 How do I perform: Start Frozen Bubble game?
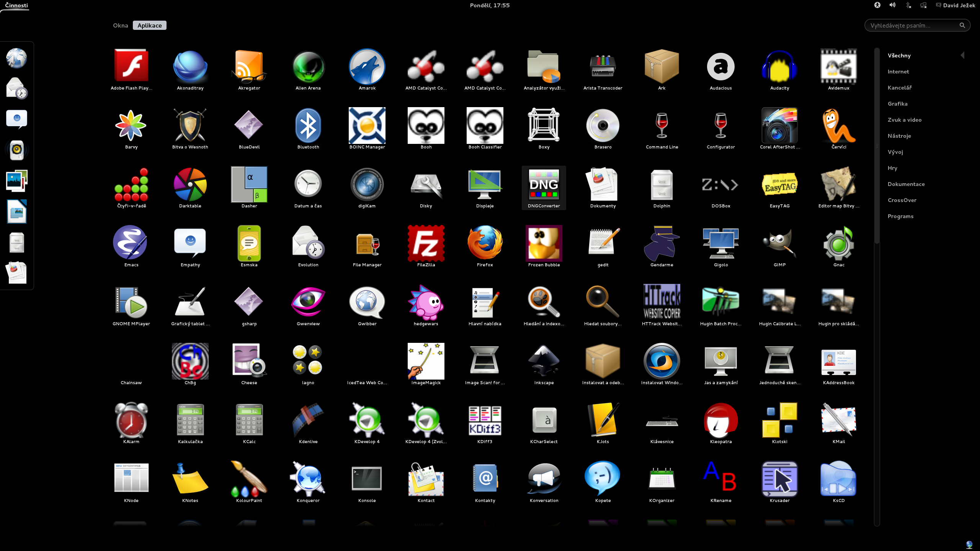[x=544, y=246]
